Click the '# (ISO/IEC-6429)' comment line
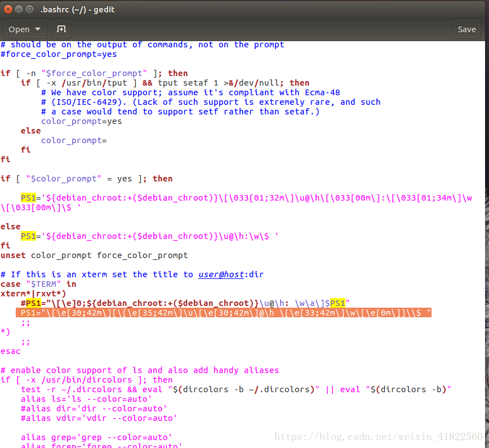Viewport: 489px width, 448px height. 211,103
